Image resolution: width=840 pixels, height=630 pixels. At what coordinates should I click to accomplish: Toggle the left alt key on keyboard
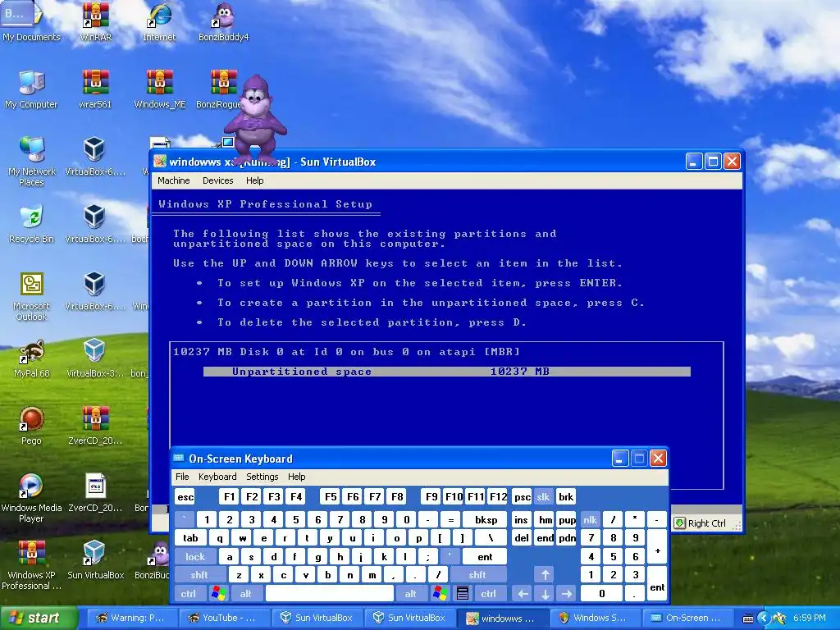tap(246, 594)
